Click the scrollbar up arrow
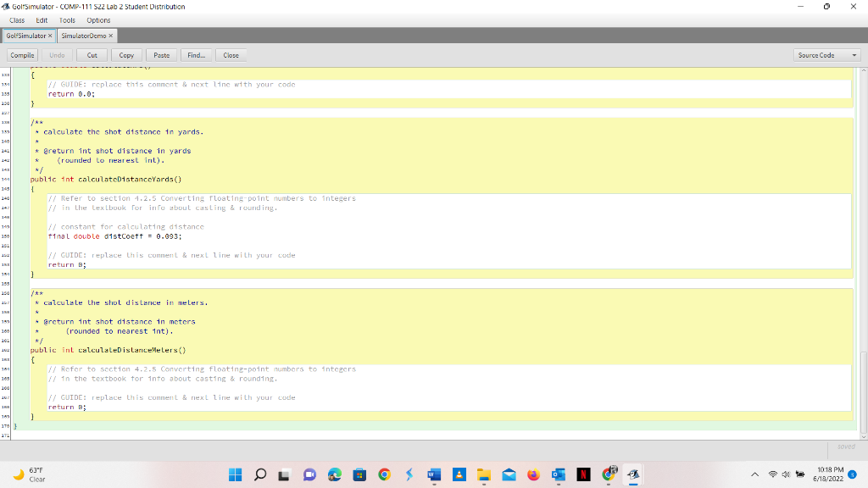 point(864,70)
